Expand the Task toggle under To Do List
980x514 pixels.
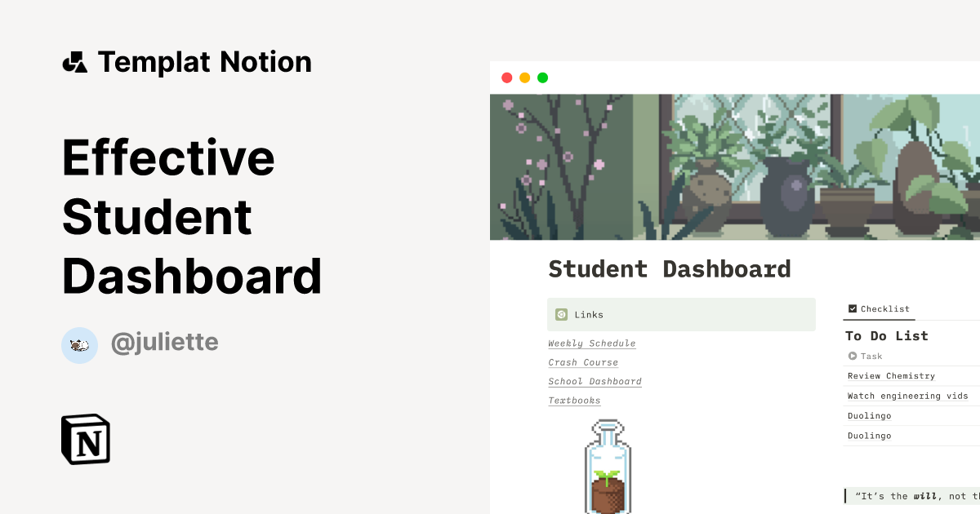tap(852, 356)
